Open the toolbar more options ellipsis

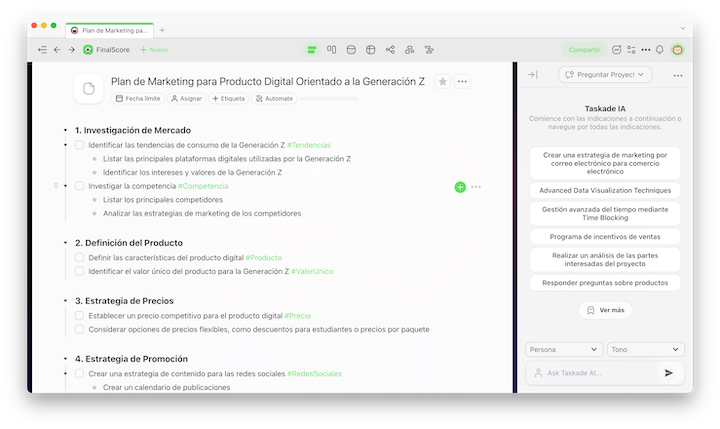point(646,50)
